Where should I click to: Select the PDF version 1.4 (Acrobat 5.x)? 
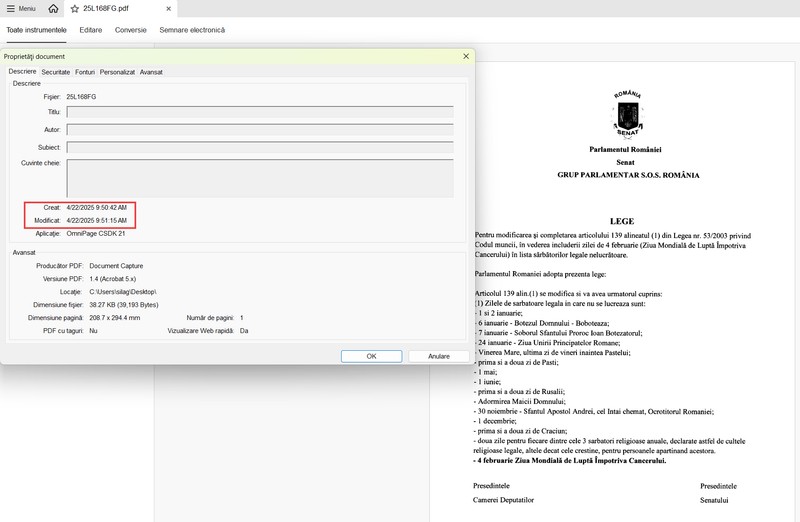[112, 279]
